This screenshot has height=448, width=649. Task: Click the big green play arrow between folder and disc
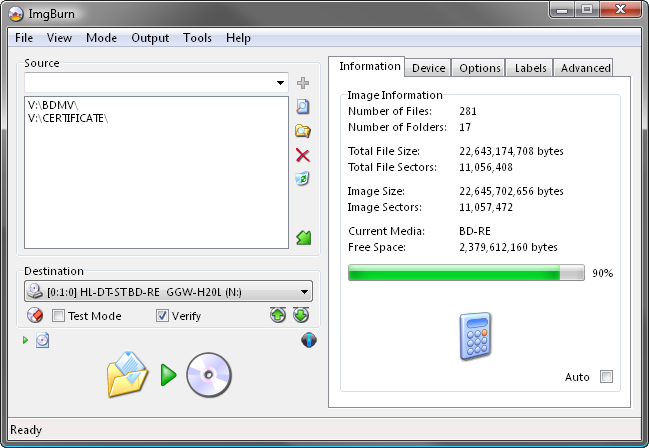[x=168, y=375]
